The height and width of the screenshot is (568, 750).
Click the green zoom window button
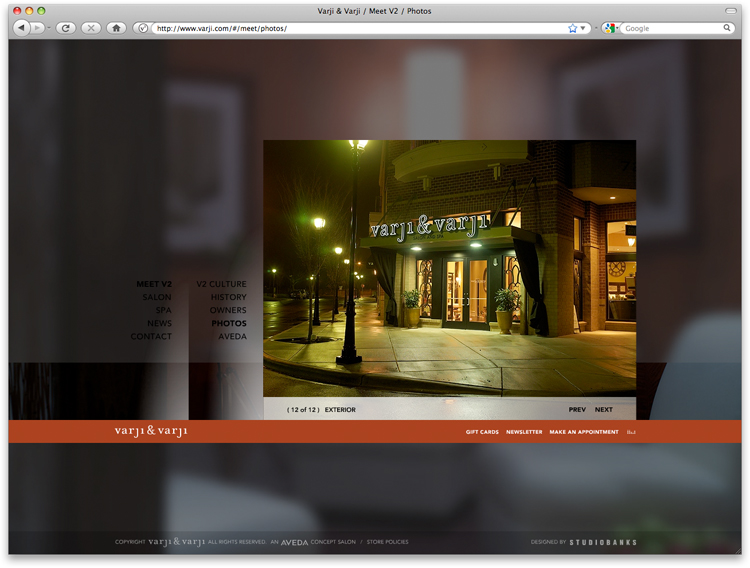pos(41,11)
